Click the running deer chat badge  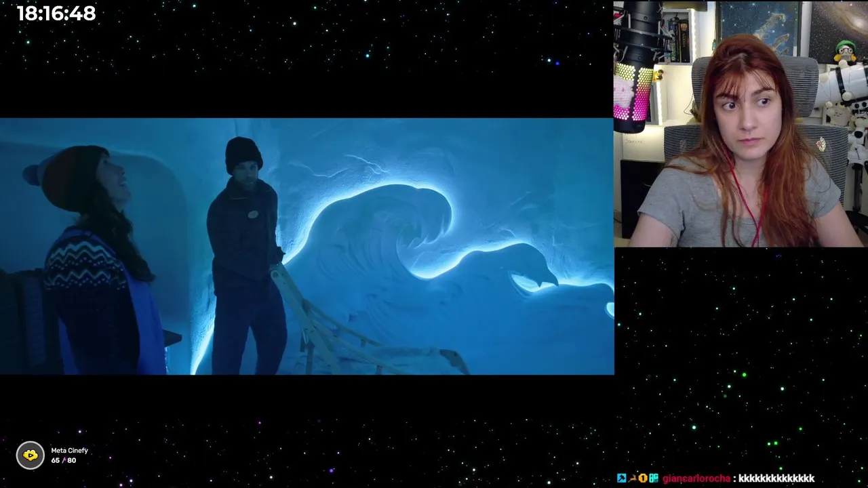(633, 479)
